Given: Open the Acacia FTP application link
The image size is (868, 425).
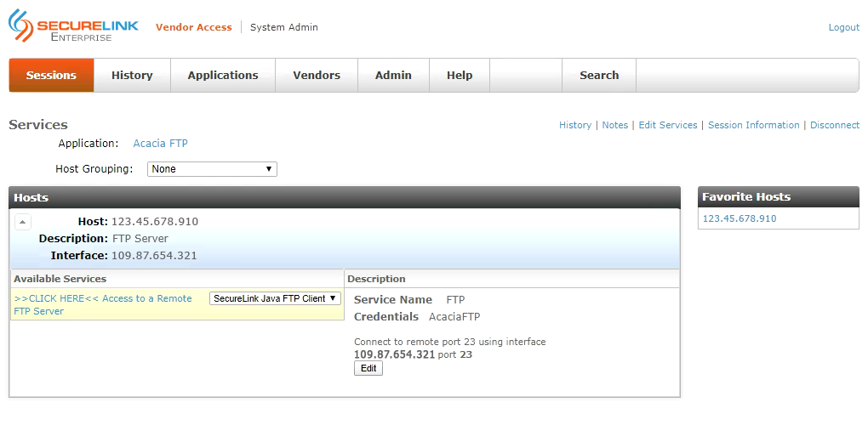Looking at the screenshot, I should tap(160, 144).
